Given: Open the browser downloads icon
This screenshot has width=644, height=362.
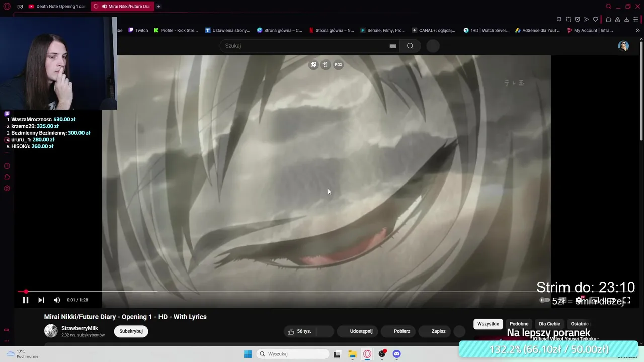Looking at the screenshot, I should coord(626,19).
